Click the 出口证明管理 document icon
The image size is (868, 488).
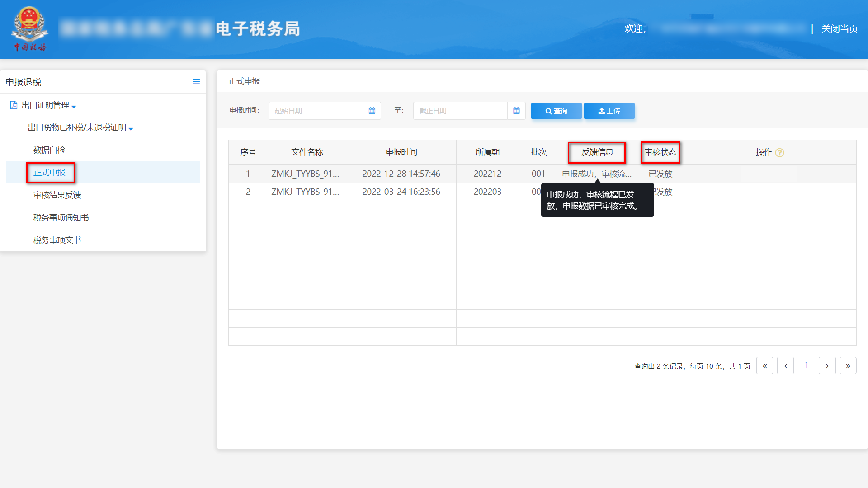(x=14, y=105)
